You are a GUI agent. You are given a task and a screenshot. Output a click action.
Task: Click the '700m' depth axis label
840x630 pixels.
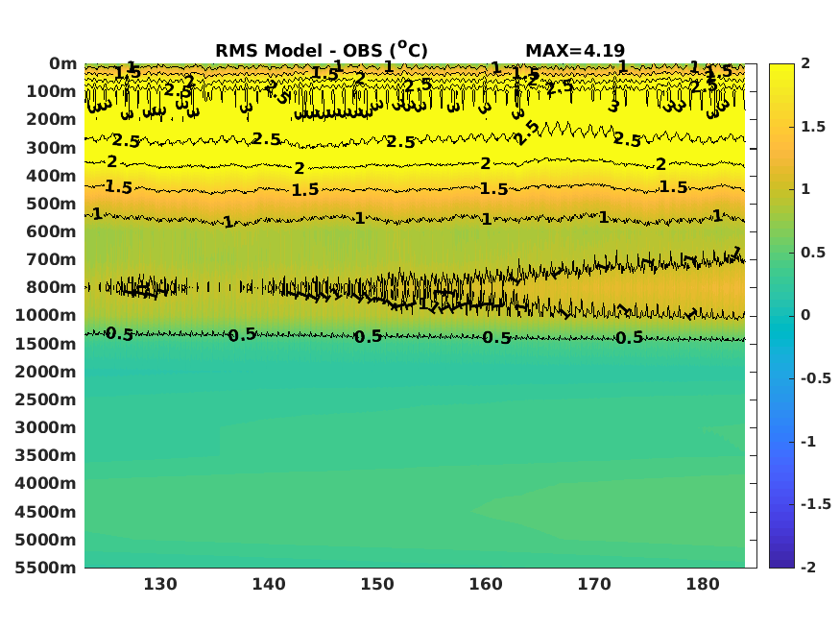[x=52, y=260]
